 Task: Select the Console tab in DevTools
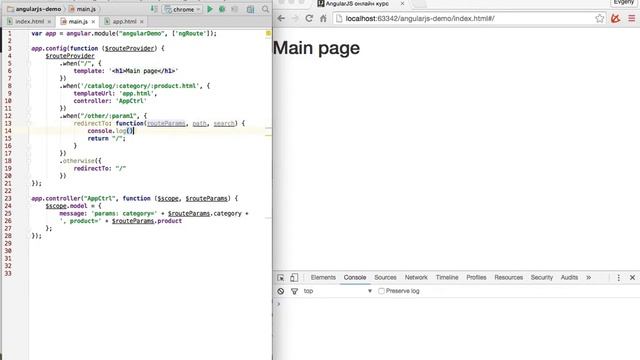tap(355, 278)
